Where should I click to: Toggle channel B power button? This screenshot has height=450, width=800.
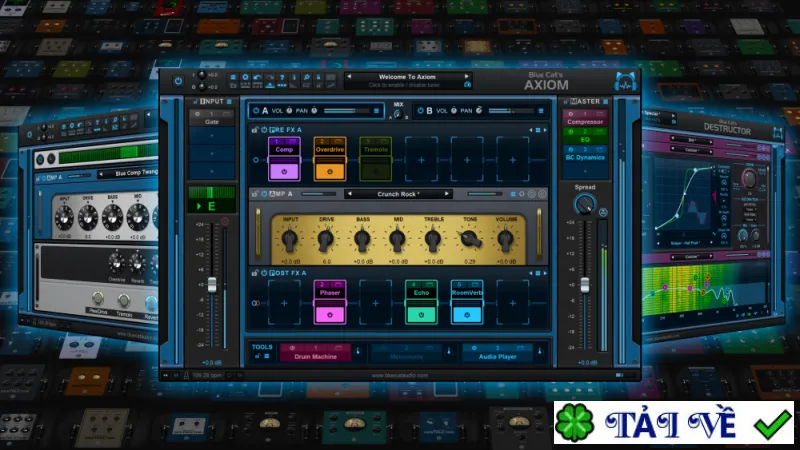point(420,110)
